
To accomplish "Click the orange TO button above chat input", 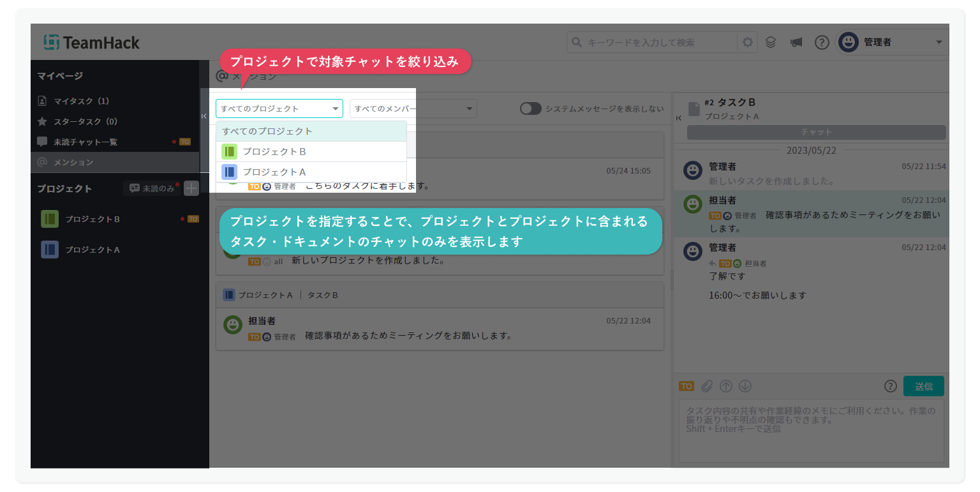I will [686, 386].
